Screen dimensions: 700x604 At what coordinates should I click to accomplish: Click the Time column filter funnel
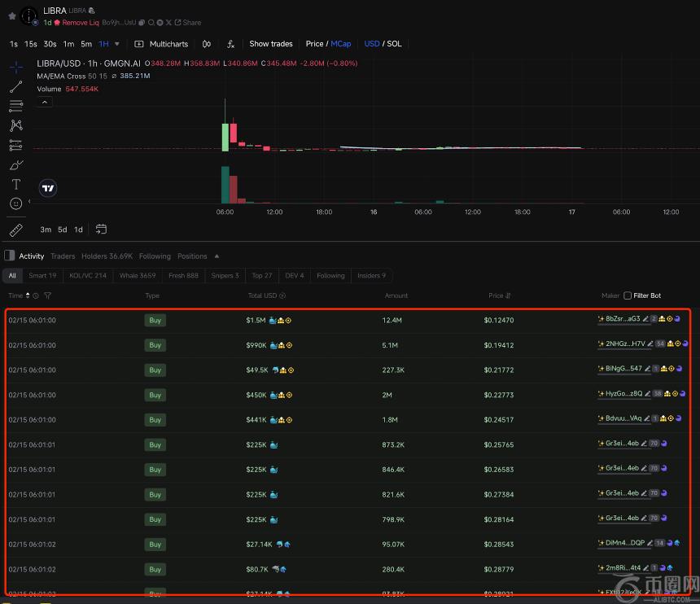point(47,295)
